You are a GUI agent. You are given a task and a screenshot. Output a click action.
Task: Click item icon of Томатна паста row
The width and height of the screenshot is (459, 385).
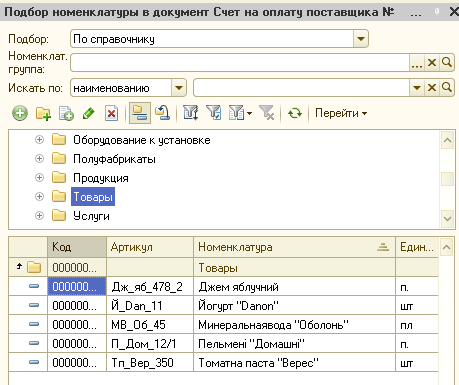[34, 362]
